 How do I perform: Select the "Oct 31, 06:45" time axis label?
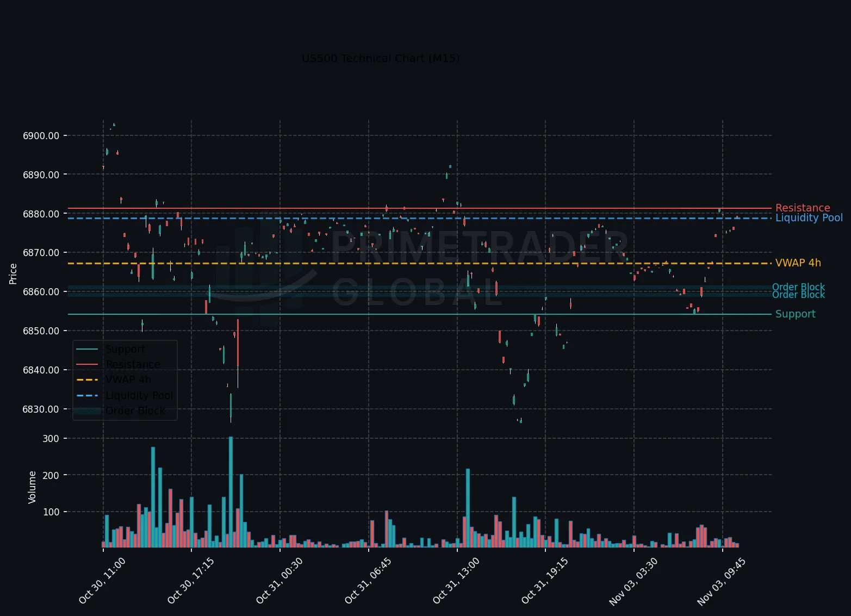[368, 581]
